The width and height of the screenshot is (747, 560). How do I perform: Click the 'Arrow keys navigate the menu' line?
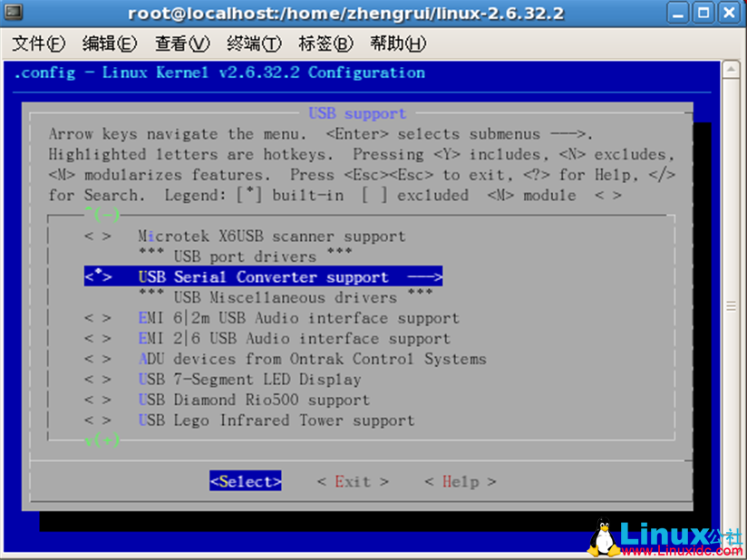[321, 134]
